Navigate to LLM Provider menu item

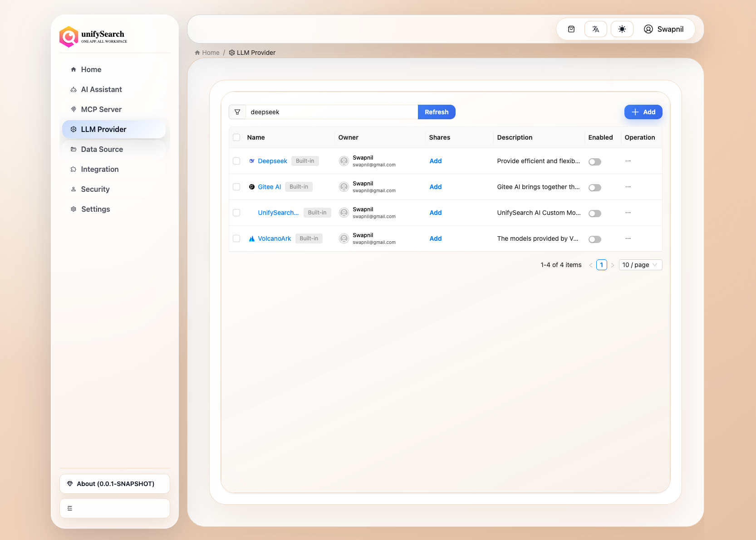tap(103, 129)
